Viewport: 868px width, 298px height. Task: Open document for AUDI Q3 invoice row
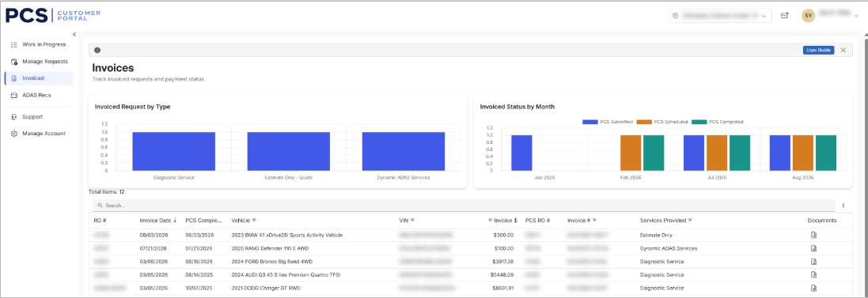coord(813,275)
